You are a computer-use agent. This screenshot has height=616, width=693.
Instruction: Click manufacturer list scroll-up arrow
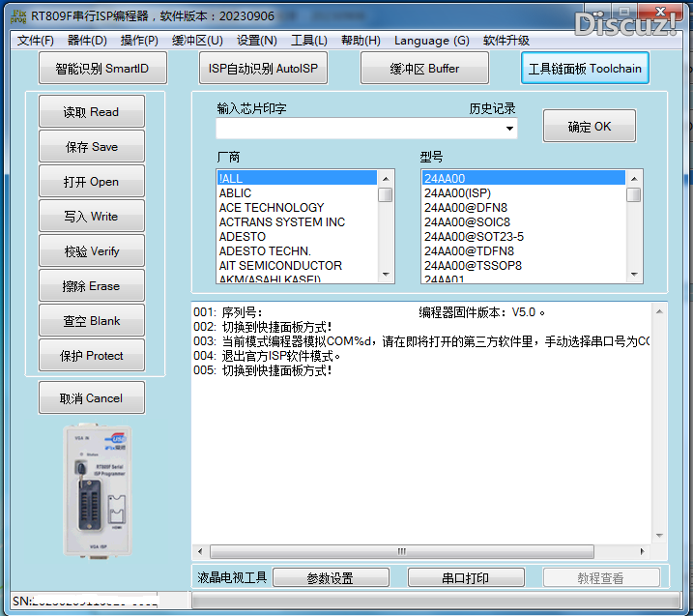pyautogui.click(x=386, y=179)
